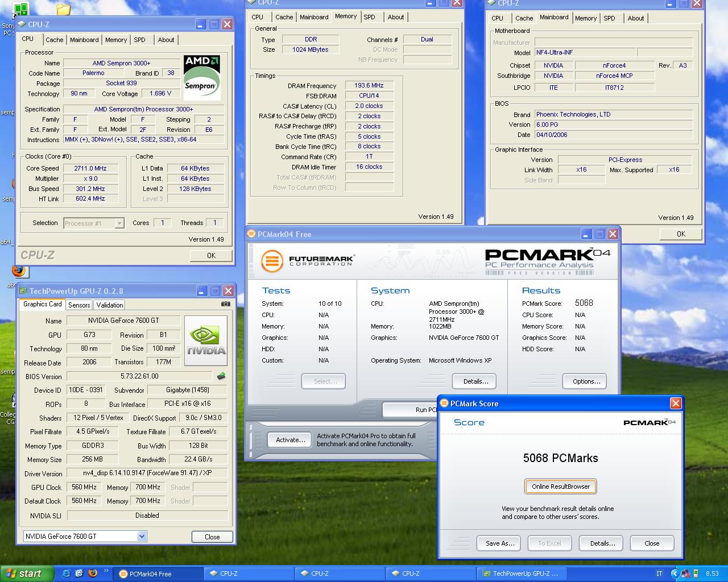Viewport: 728px width, 582px height.
Task: Click the camera screenshot icon in GPU-Z
Action: pyautogui.click(x=226, y=304)
